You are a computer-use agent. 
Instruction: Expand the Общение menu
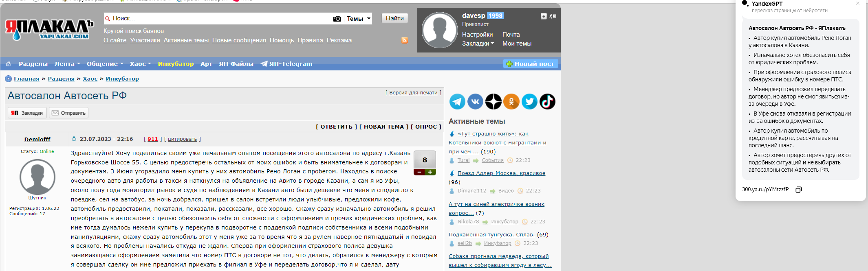click(x=105, y=64)
